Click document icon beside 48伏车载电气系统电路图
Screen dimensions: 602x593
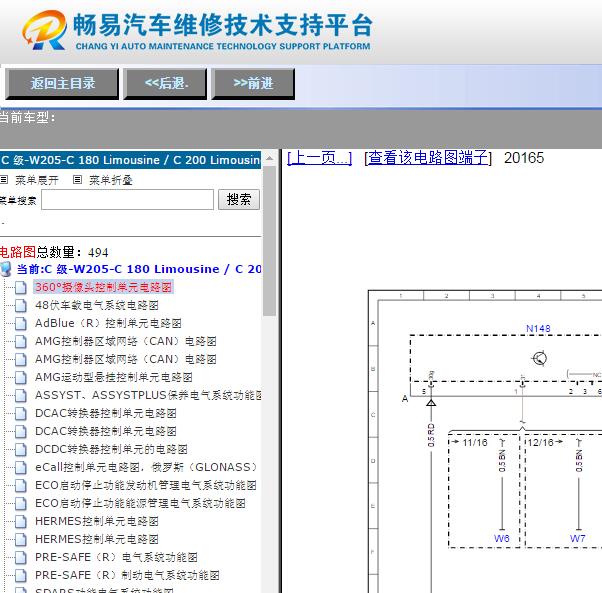pyautogui.click(x=21, y=305)
